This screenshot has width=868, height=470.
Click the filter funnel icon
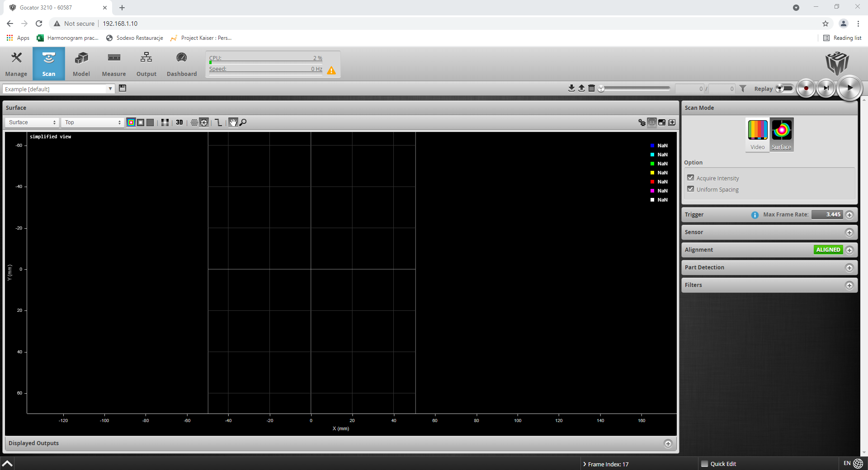743,89
